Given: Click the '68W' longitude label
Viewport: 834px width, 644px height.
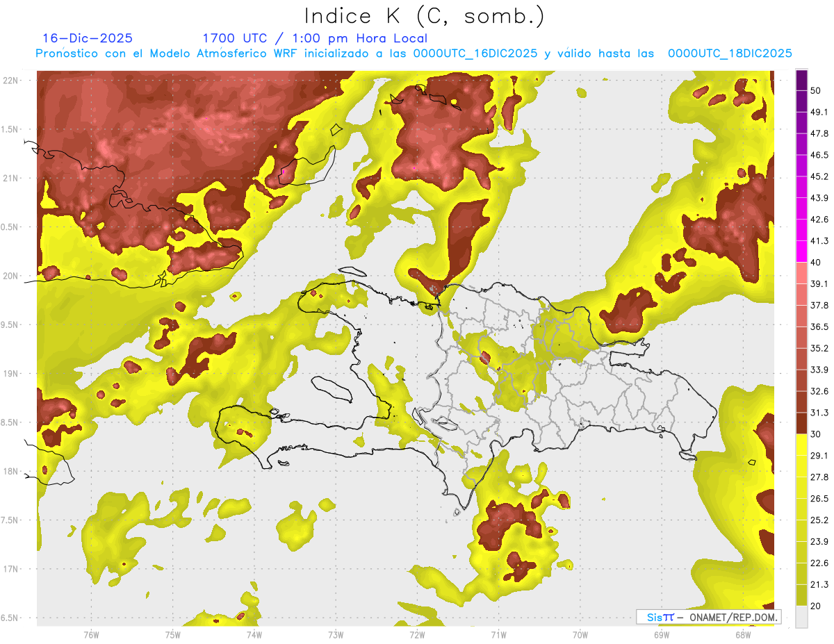Looking at the screenshot, I should 743,634.
